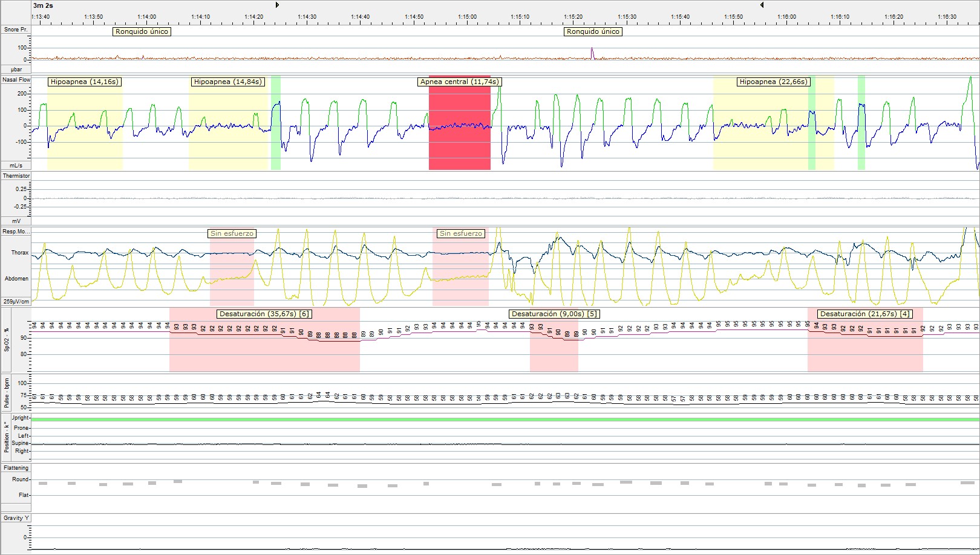Select the Ronquido único label near 1:15:20
Screen dimensions: 980x555
[x=593, y=31]
